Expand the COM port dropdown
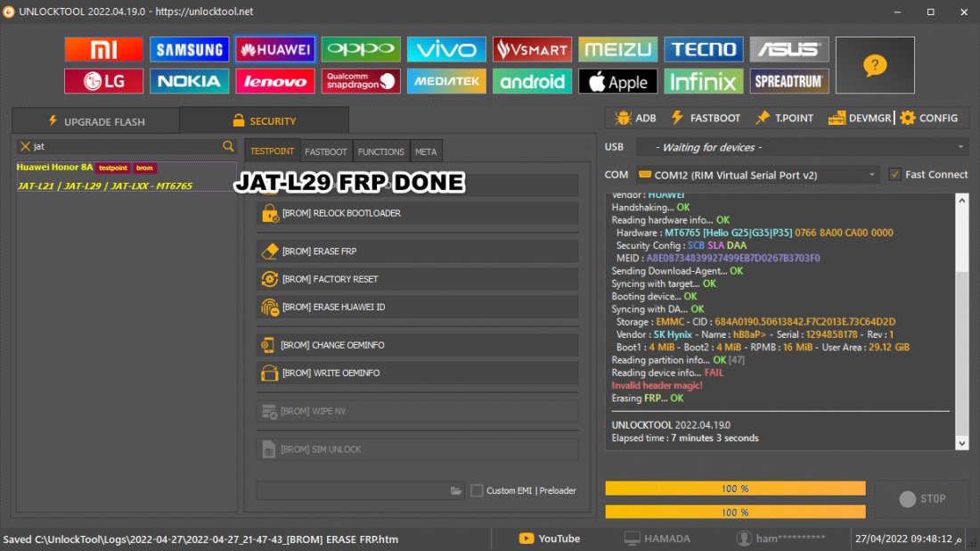The width and height of the screenshot is (980, 551). tap(872, 175)
